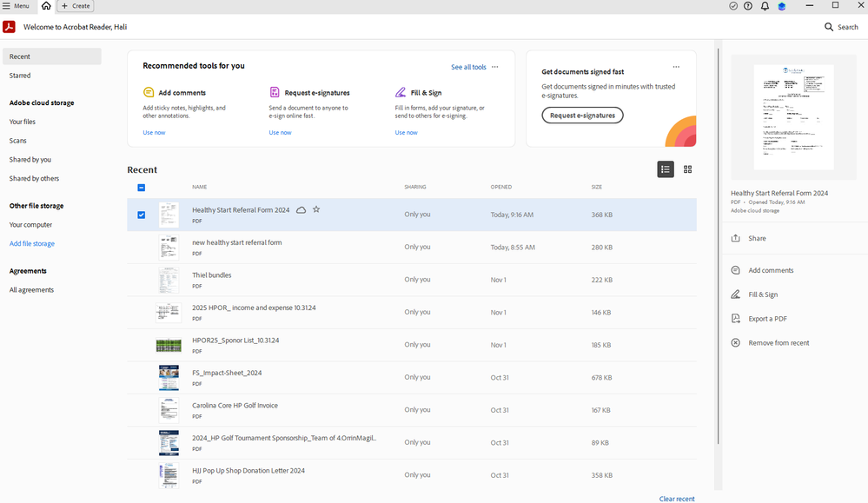Open Thiel bundles thumbnail
Image resolution: width=868 pixels, height=503 pixels.
(169, 280)
